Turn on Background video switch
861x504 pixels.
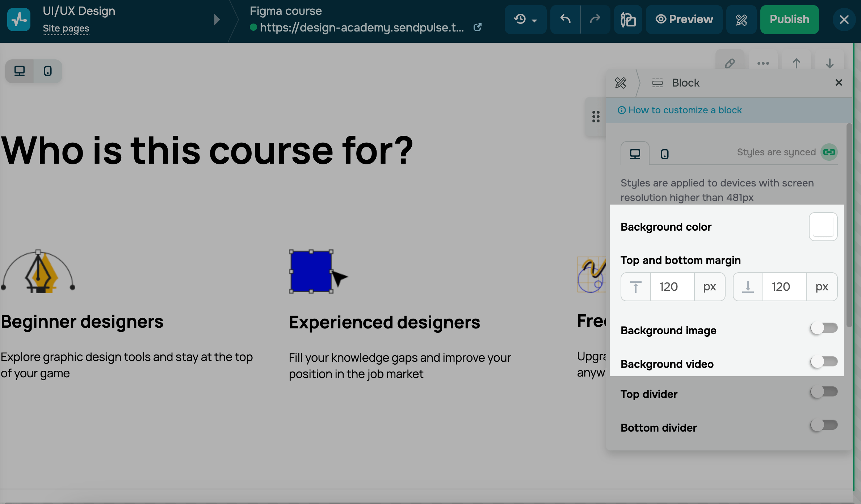tap(824, 362)
